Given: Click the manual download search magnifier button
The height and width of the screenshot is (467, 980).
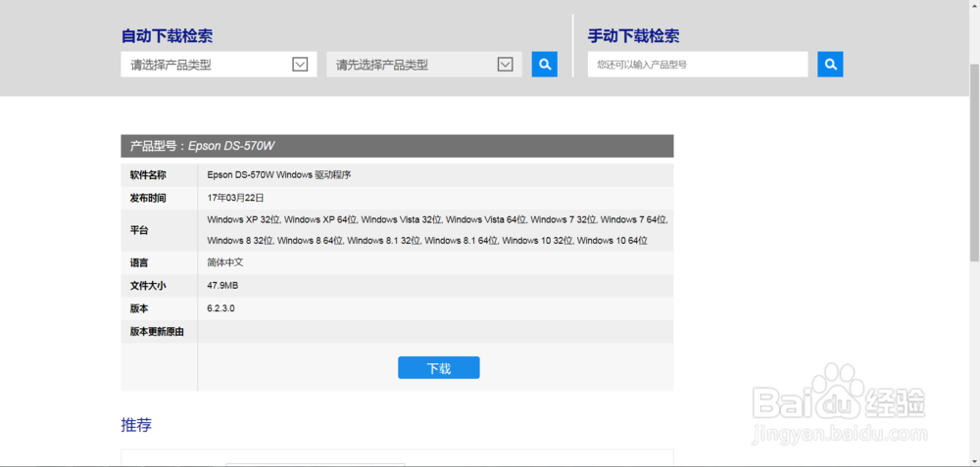Looking at the screenshot, I should [830, 65].
